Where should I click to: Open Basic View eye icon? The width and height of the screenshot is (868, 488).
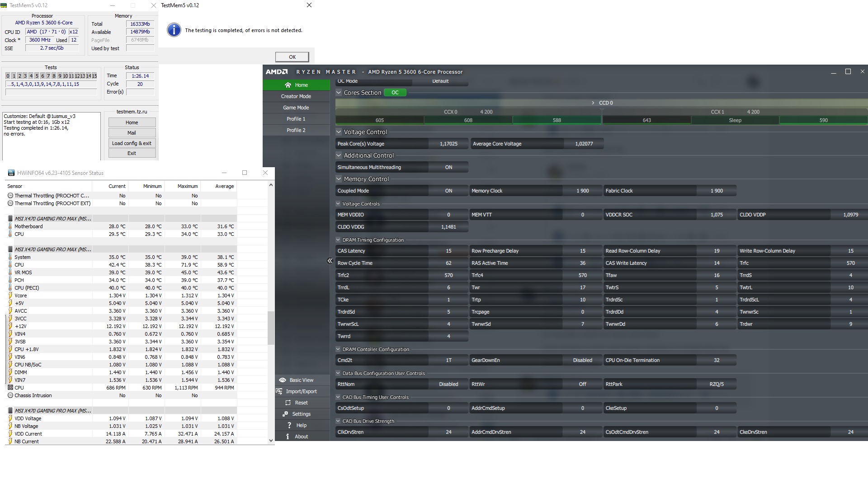click(x=283, y=380)
